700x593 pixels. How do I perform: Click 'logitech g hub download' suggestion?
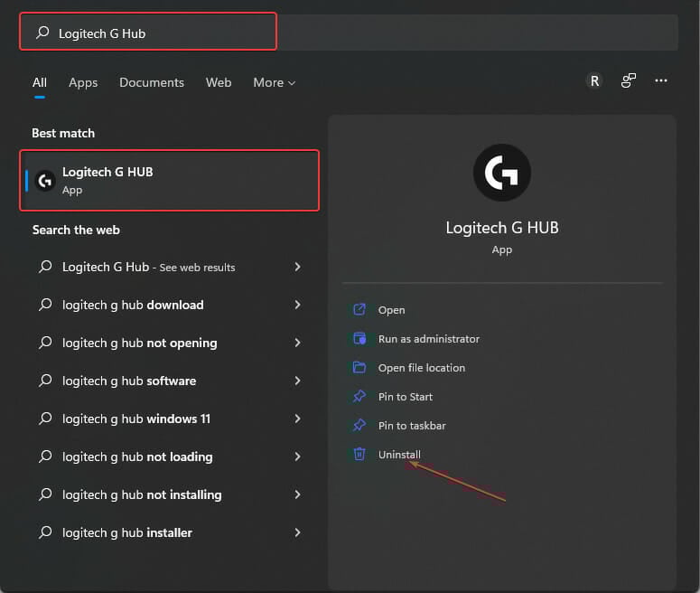click(170, 305)
